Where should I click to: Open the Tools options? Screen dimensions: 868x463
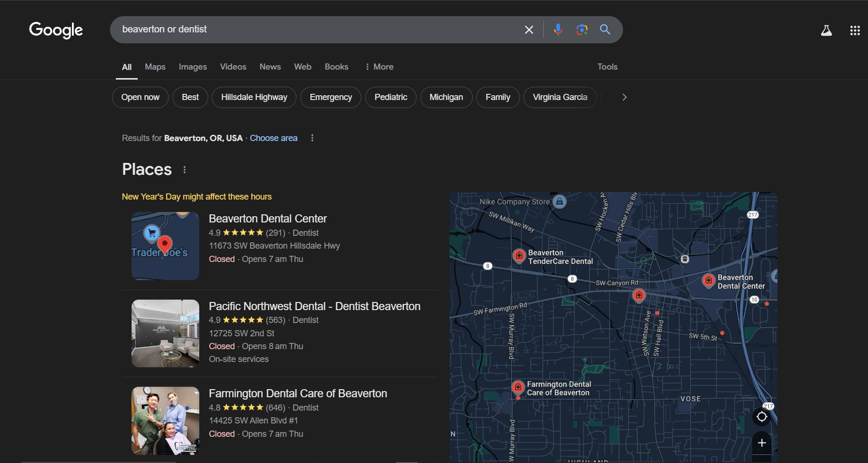coord(607,67)
